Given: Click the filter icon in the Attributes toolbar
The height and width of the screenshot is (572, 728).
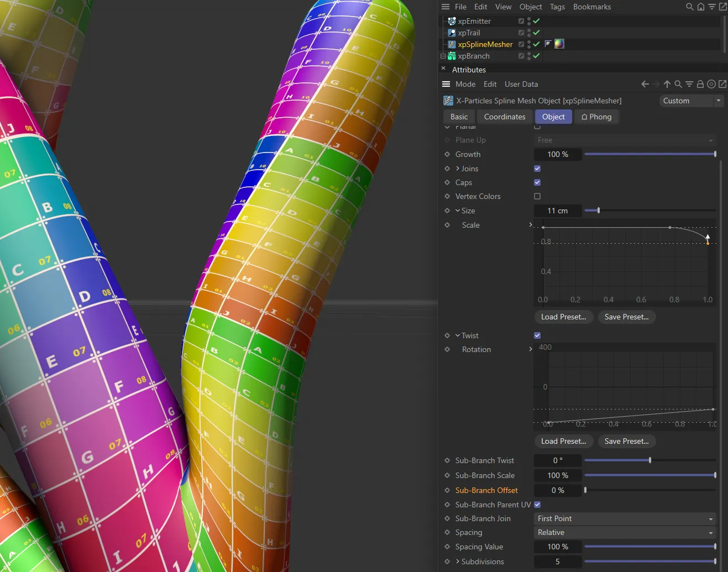Looking at the screenshot, I should click(689, 84).
